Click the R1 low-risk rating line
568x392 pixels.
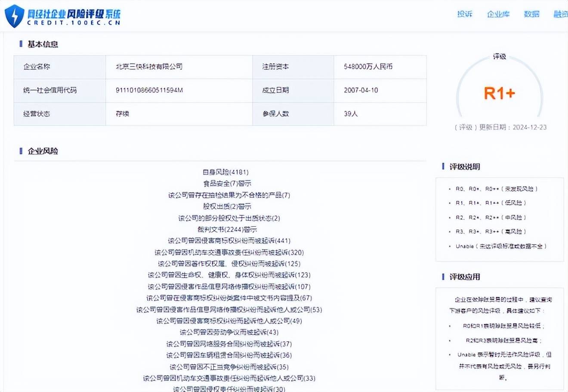point(491,203)
